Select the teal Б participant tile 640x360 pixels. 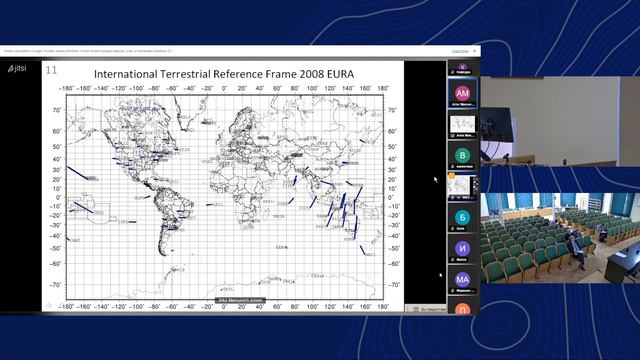tap(462, 218)
